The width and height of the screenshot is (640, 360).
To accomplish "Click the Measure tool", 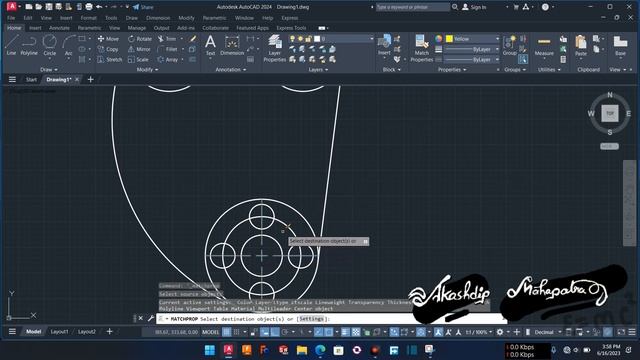I will 544,46.
